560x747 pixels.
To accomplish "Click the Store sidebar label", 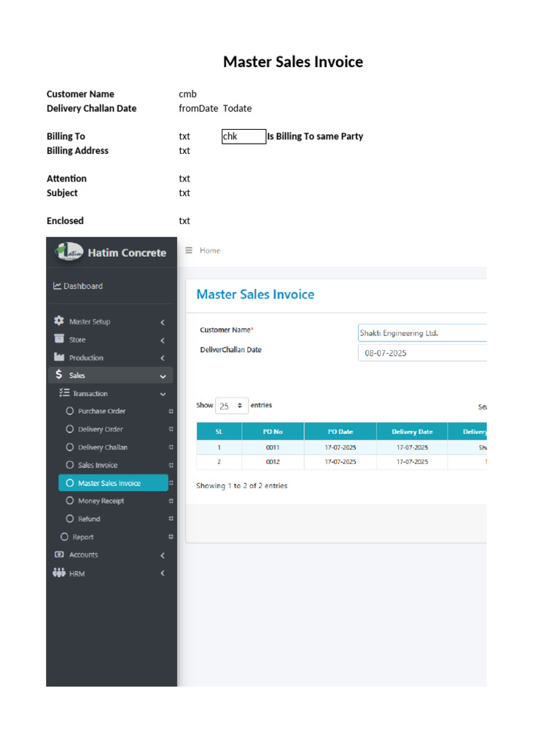I will [77, 340].
